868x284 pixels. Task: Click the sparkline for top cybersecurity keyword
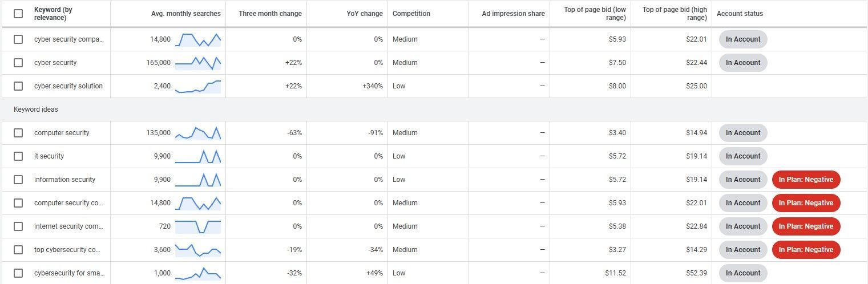198,250
